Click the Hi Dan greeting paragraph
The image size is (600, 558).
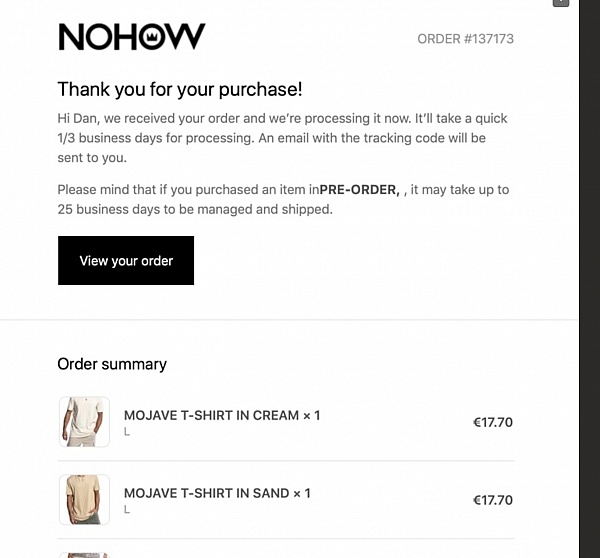282,138
